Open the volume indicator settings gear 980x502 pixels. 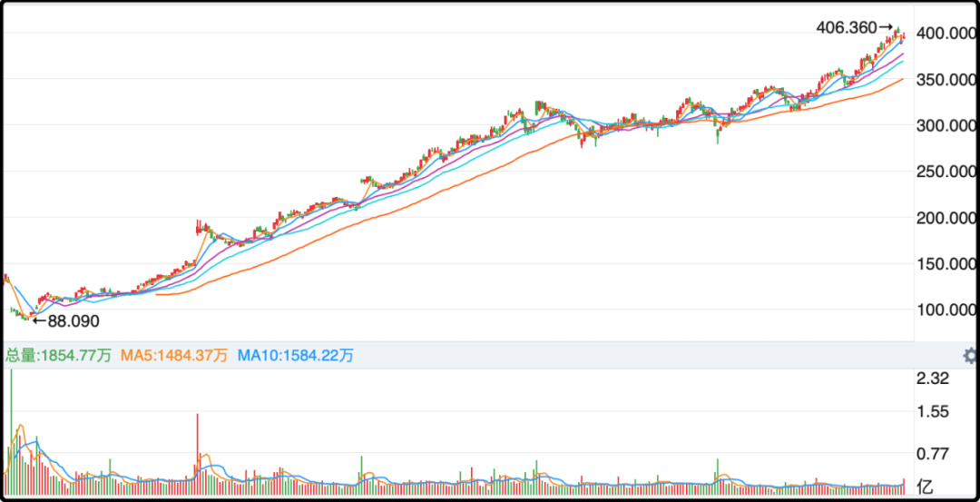971,357
